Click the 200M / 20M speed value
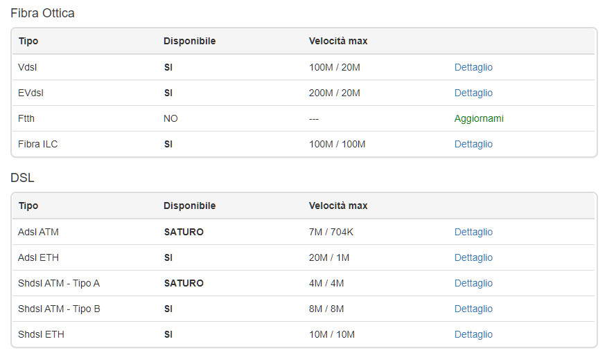607x364 pixels. coord(334,93)
